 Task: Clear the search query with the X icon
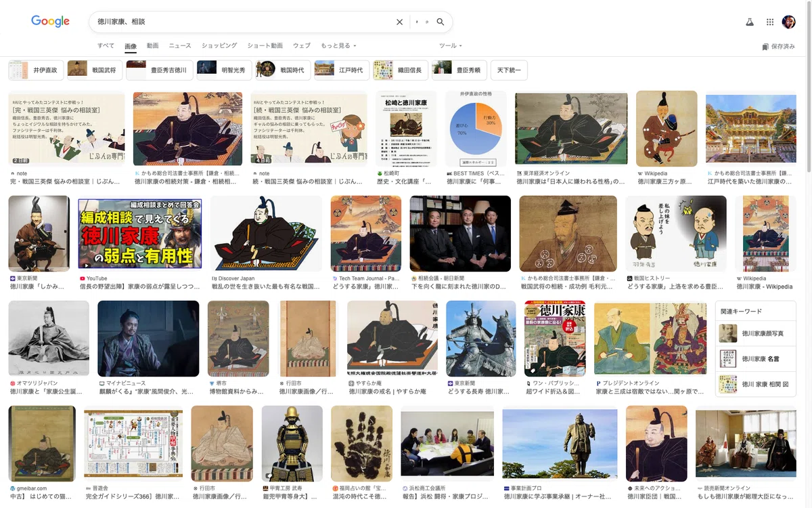tap(399, 22)
